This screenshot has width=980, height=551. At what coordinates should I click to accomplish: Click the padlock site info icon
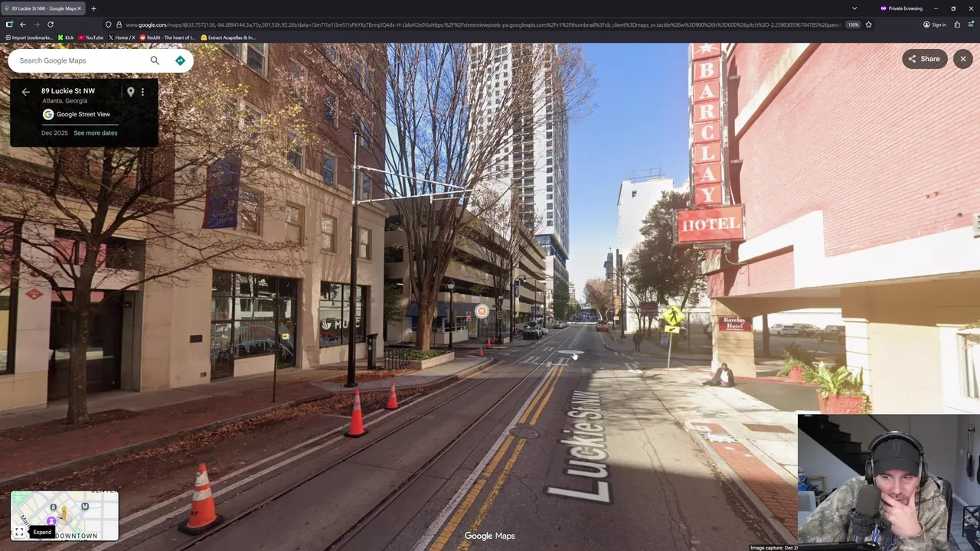(119, 24)
